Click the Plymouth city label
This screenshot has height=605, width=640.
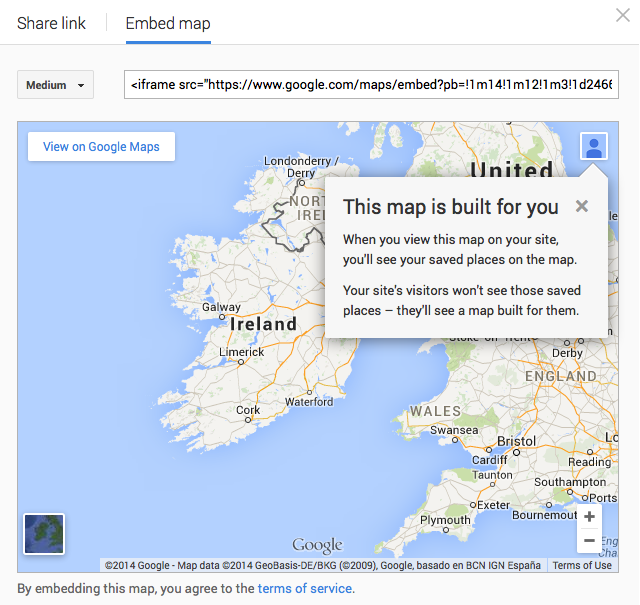click(445, 520)
